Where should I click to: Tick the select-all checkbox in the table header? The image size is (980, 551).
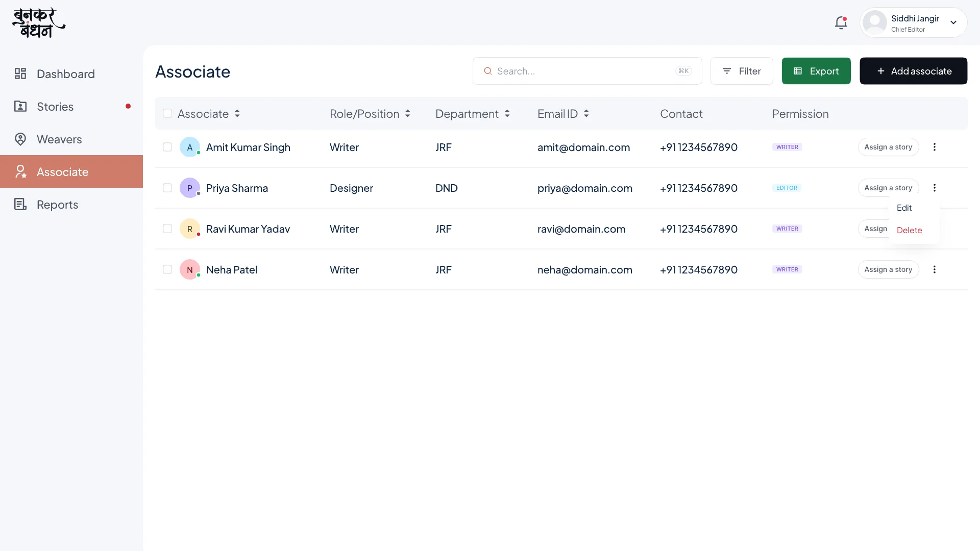click(167, 113)
